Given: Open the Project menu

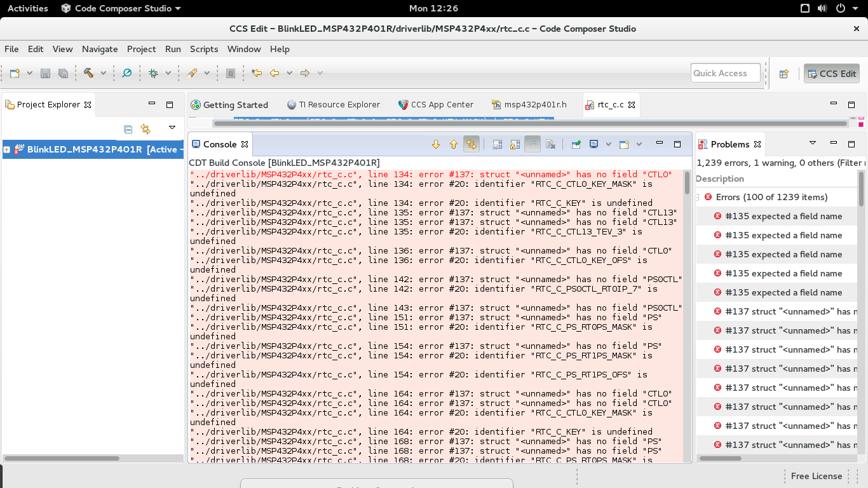Looking at the screenshot, I should coord(141,49).
